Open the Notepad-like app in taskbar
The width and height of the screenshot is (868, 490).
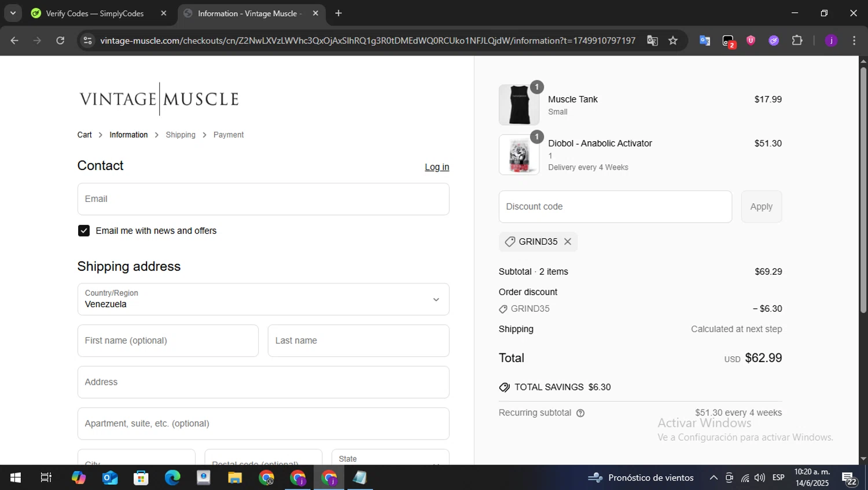point(360,478)
